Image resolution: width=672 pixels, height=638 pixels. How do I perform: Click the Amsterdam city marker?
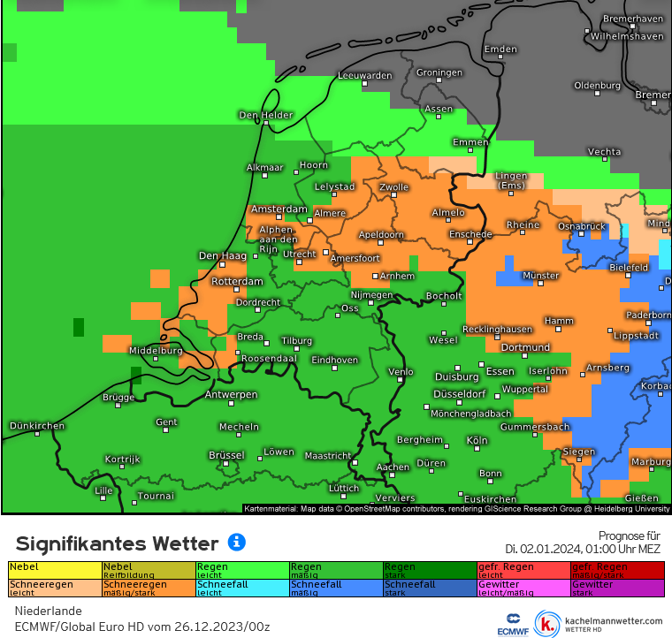point(279,217)
